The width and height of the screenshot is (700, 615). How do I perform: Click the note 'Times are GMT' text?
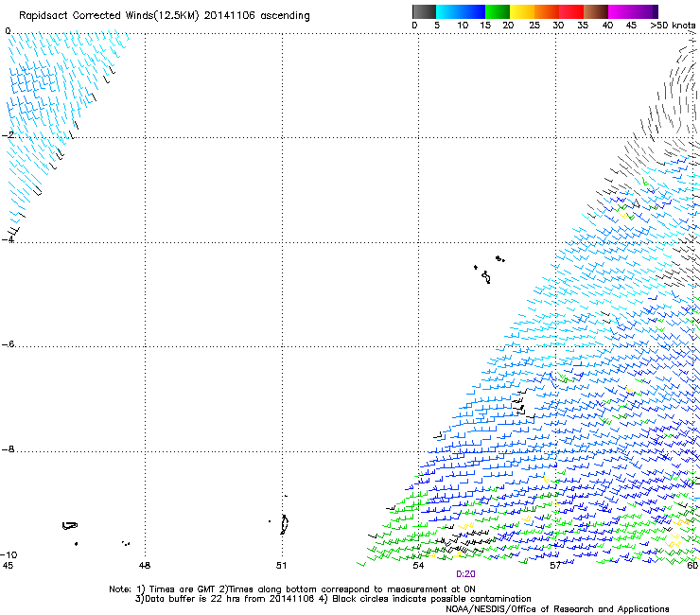[x=182, y=589]
